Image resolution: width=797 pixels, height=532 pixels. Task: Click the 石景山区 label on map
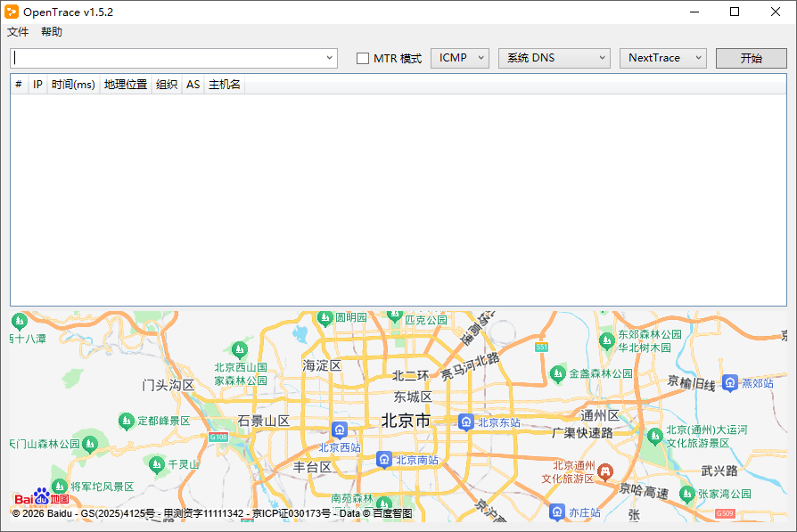(263, 422)
